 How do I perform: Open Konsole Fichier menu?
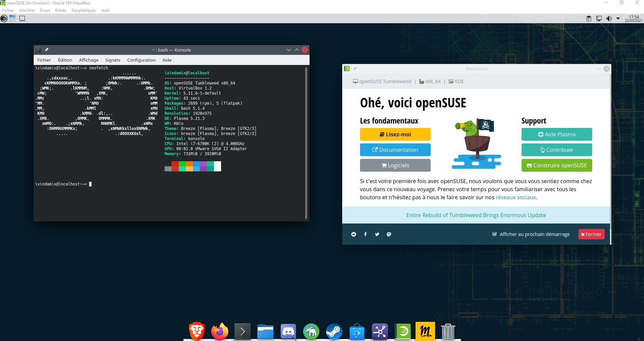[x=44, y=60]
